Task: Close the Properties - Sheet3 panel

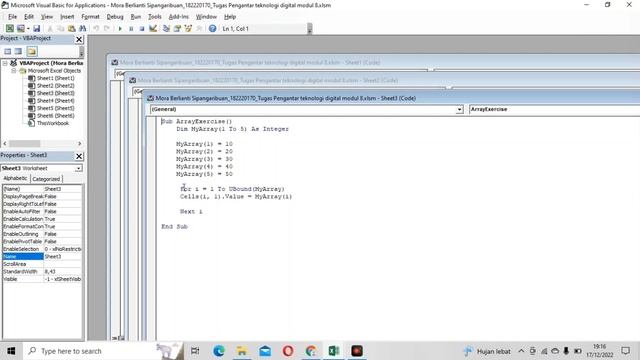Action: tap(79, 156)
